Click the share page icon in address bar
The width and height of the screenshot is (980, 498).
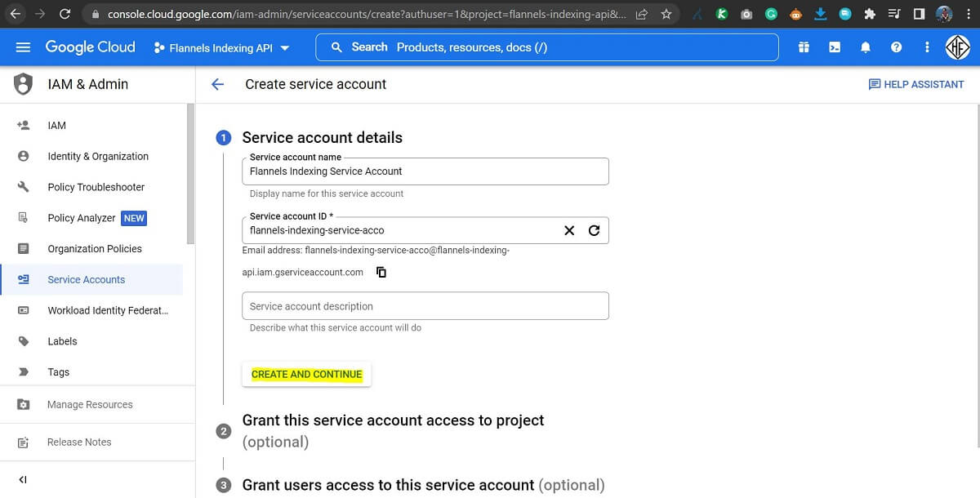click(x=643, y=14)
